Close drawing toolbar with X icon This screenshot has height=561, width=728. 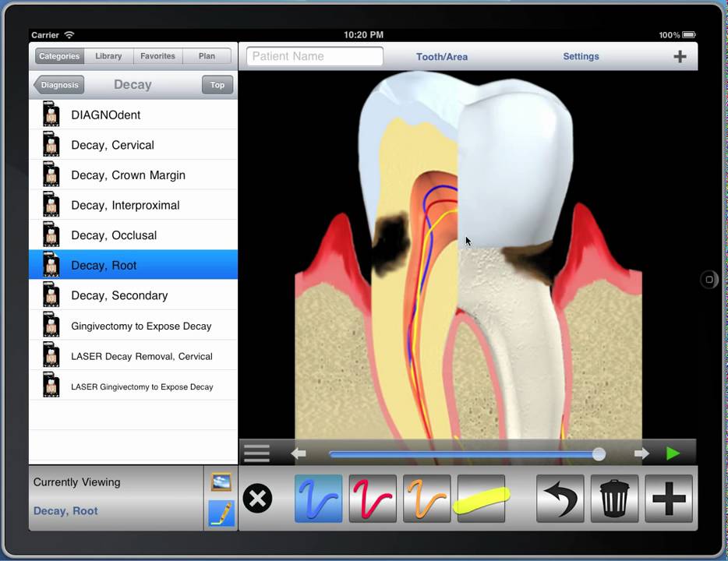tap(258, 499)
